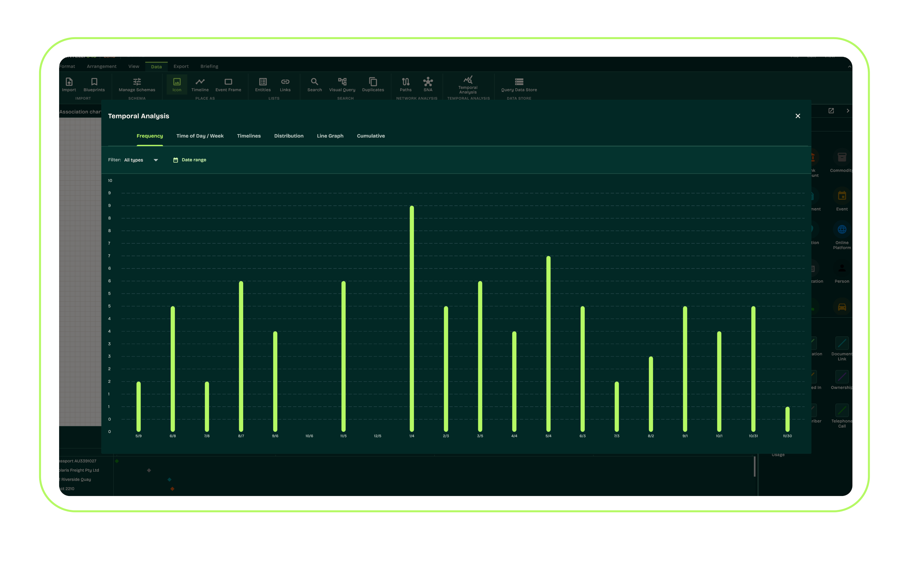Select the vehicle entity icon
The width and height of the screenshot is (924, 575).
click(x=842, y=307)
